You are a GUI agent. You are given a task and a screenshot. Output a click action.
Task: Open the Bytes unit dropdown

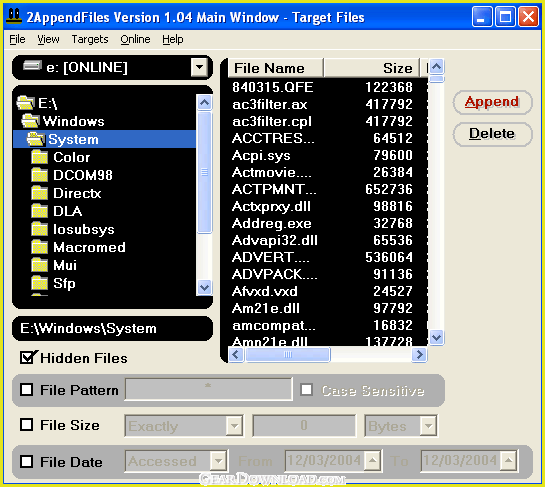coord(428,425)
